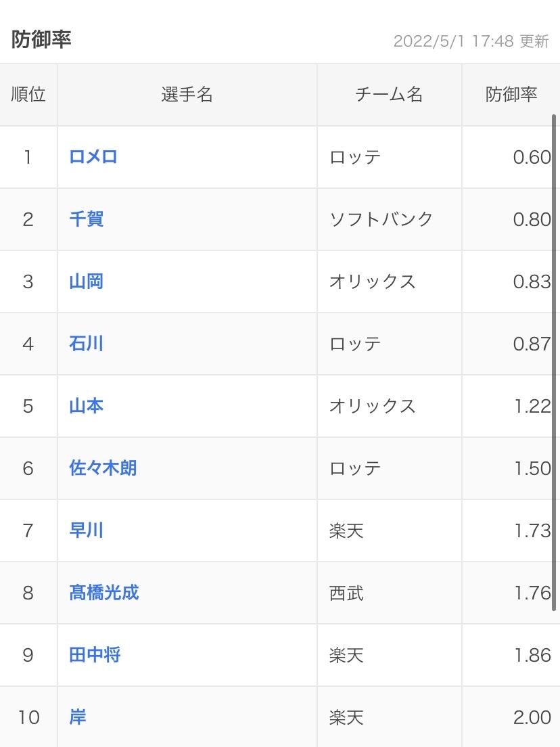Open player link 石川
560x747 pixels.
[87, 344]
